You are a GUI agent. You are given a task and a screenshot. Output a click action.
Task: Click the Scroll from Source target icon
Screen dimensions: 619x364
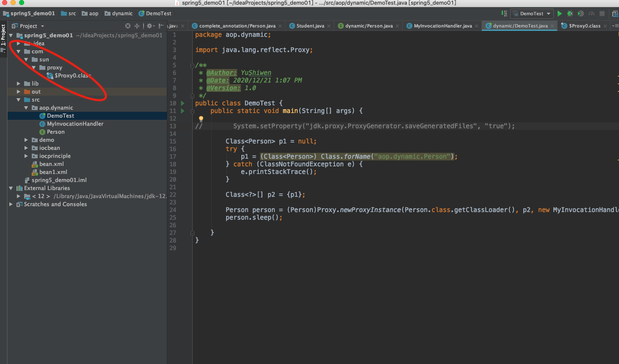(128, 26)
